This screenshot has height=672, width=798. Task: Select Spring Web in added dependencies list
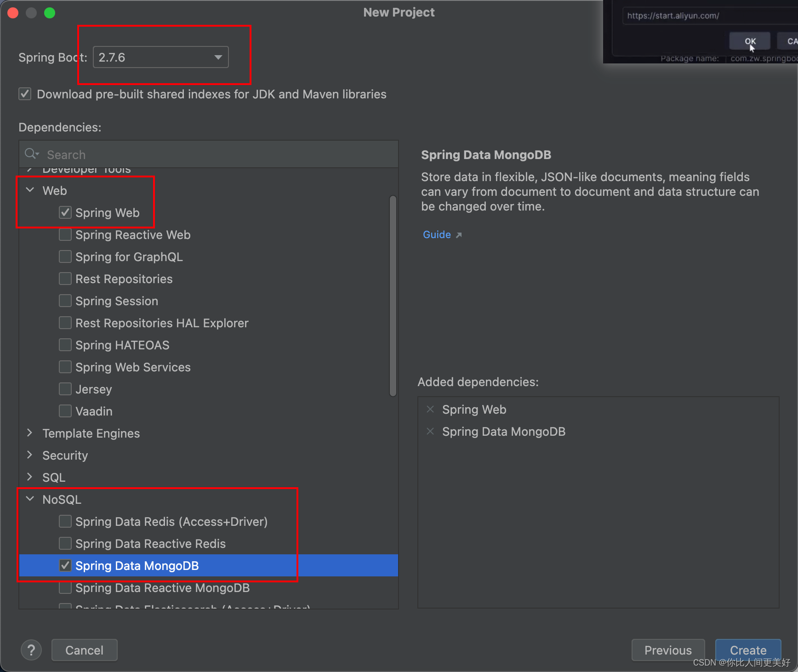coord(474,409)
